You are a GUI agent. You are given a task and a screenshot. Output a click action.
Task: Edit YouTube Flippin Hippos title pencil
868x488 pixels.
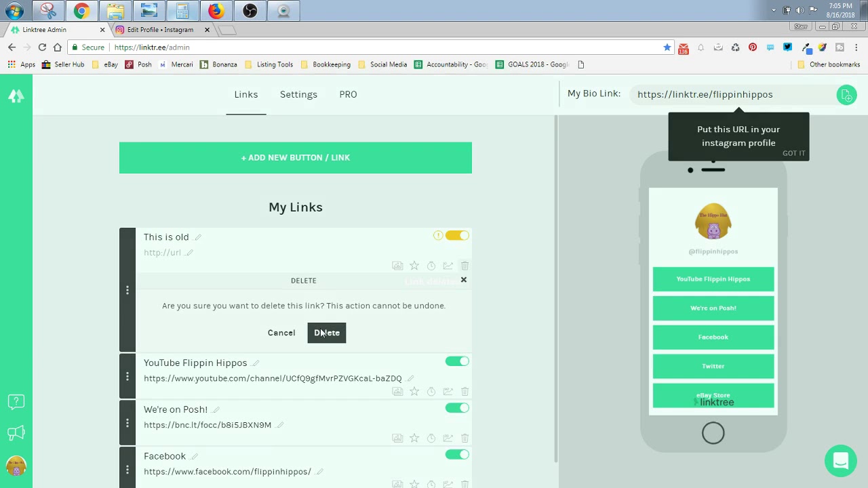(256, 363)
